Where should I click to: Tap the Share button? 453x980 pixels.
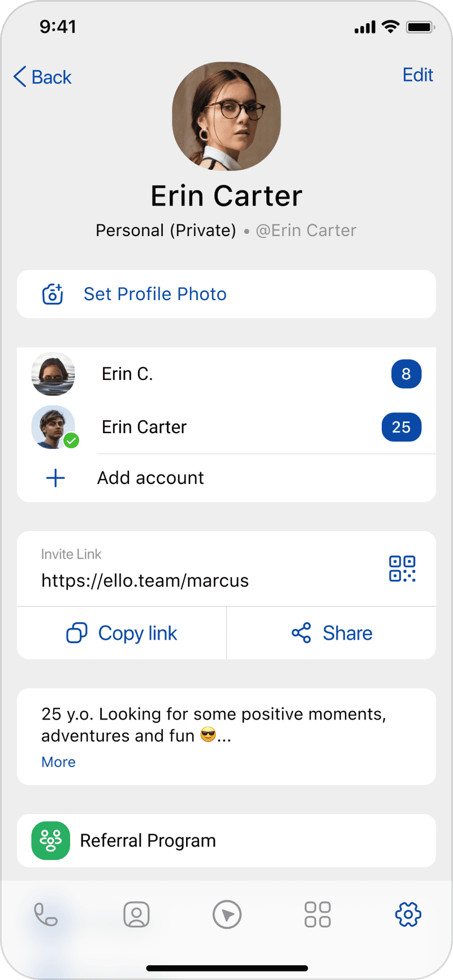pos(331,633)
